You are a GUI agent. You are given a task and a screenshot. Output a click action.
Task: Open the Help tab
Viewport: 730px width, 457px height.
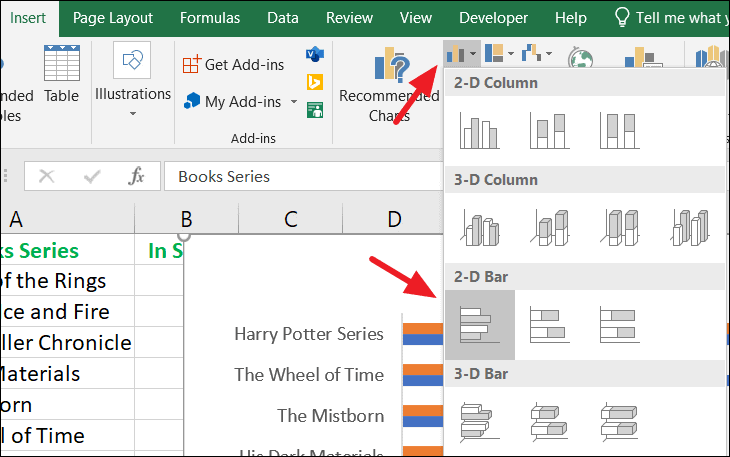coord(570,18)
